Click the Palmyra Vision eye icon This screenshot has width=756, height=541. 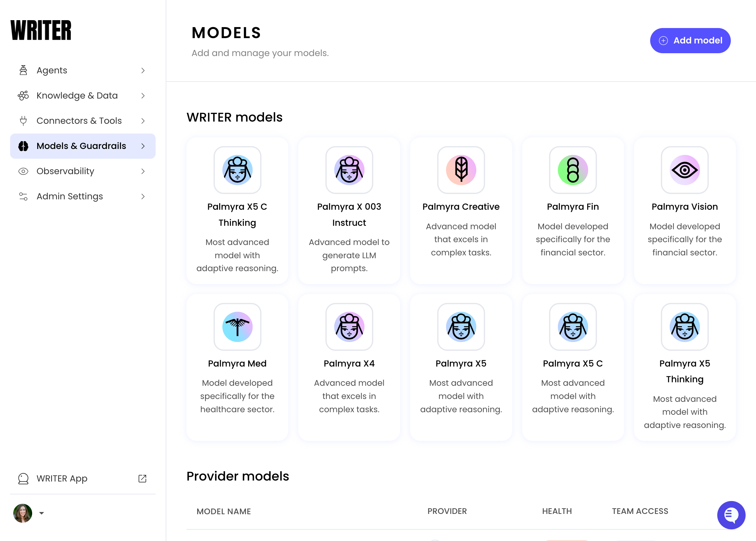(684, 170)
